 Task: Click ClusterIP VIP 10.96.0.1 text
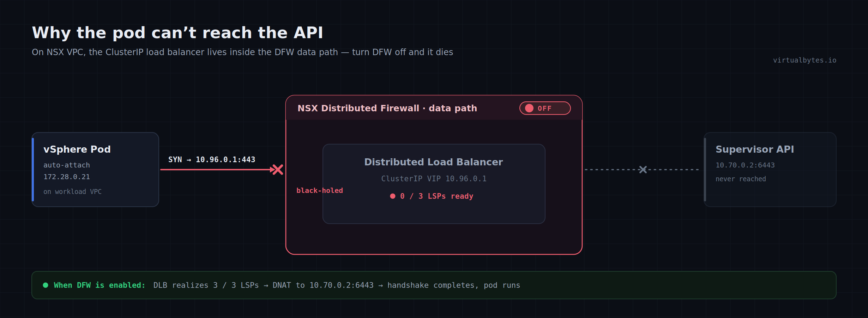tap(434, 179)
